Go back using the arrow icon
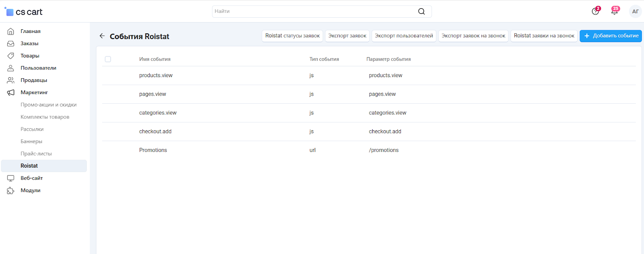This screenshot has height=254, width=644. tap(102, 36)
